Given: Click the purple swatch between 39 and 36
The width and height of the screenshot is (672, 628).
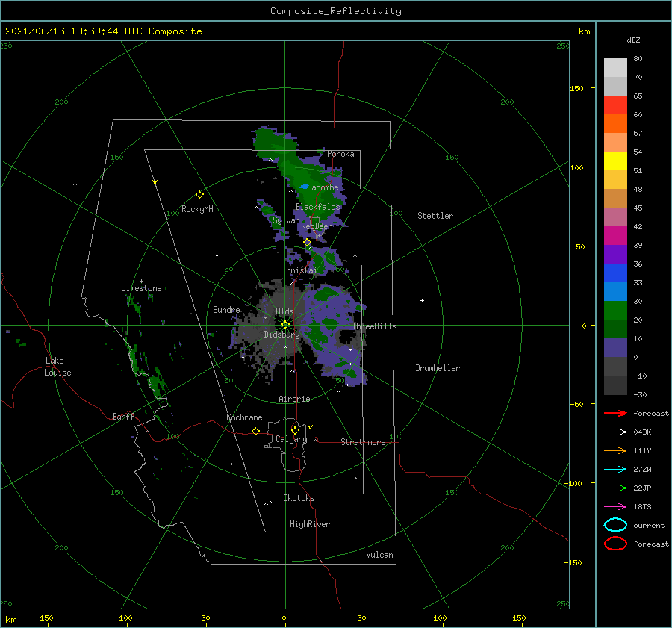Looking at the screenshot, I should pos(615,254).
